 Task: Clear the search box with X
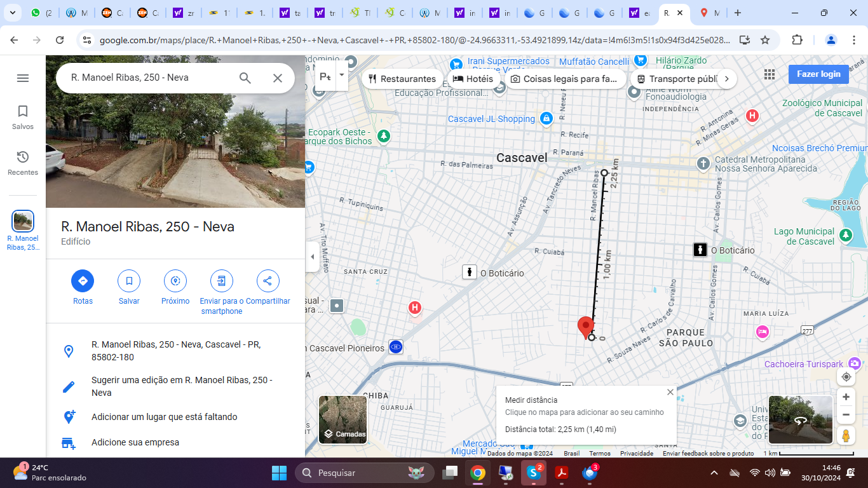tap(278, 78)
